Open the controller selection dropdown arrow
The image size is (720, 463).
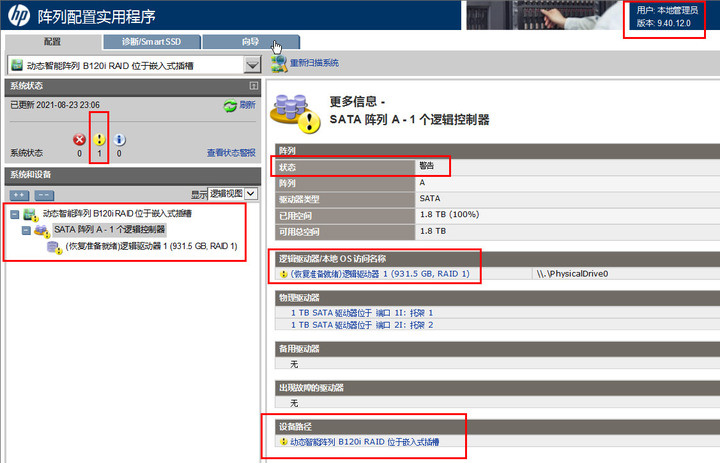(x=252, y=65)
